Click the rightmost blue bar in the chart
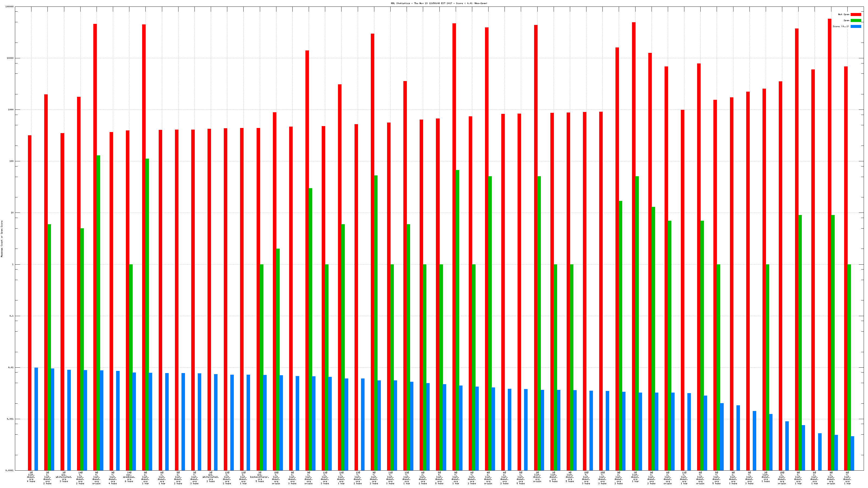Image resolution: width=868 pixels, height=488 pixels. pyautogui.click(x=852, y=453)
